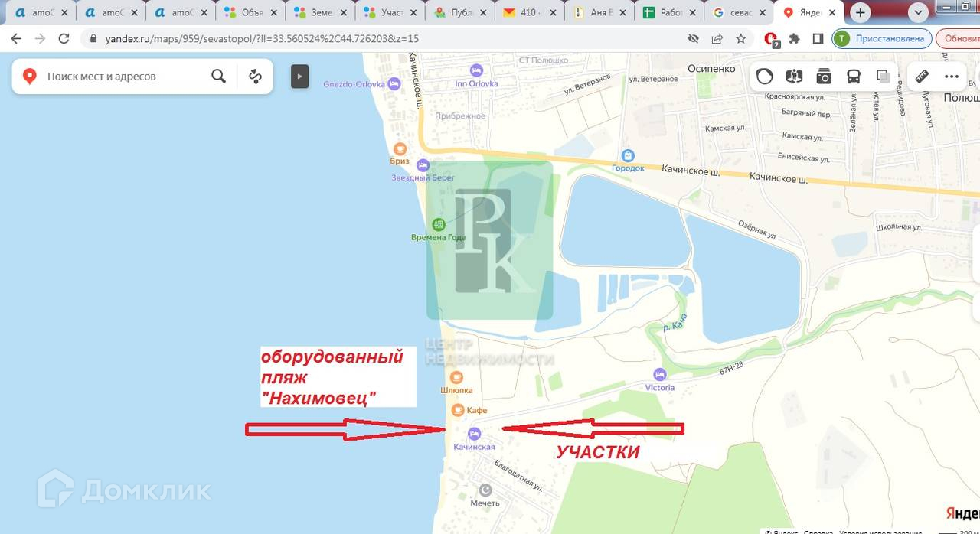Click the 'СТ Полюшко' label
The width and height of the screenshot is (980, 534).
pos(544,60)
